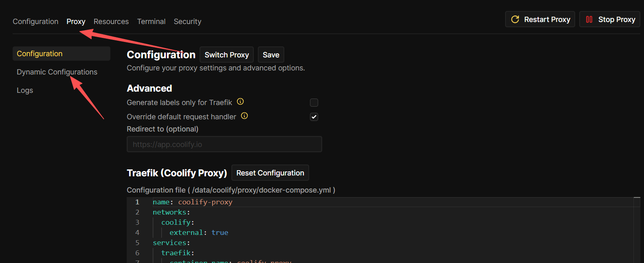Viewport: 644px width, 263px height.
Task: Uncheck Override default request handler checkbox
Action: pos(314,117)
